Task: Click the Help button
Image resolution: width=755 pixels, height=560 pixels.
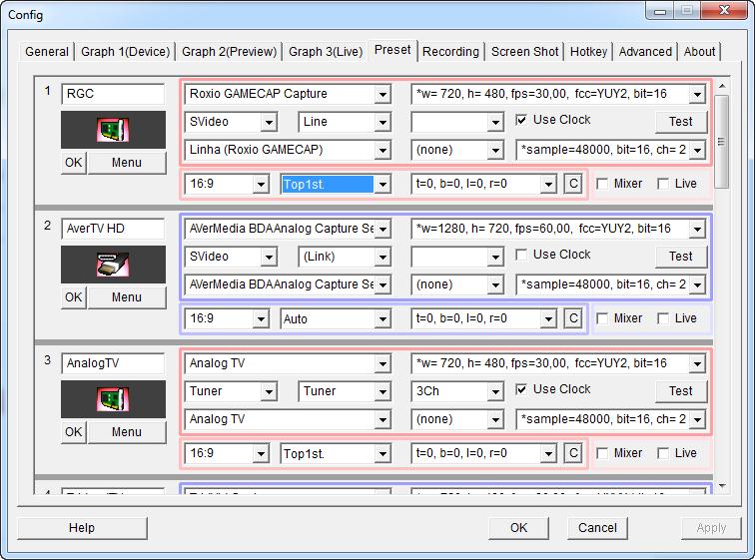Action: point(82,528)
